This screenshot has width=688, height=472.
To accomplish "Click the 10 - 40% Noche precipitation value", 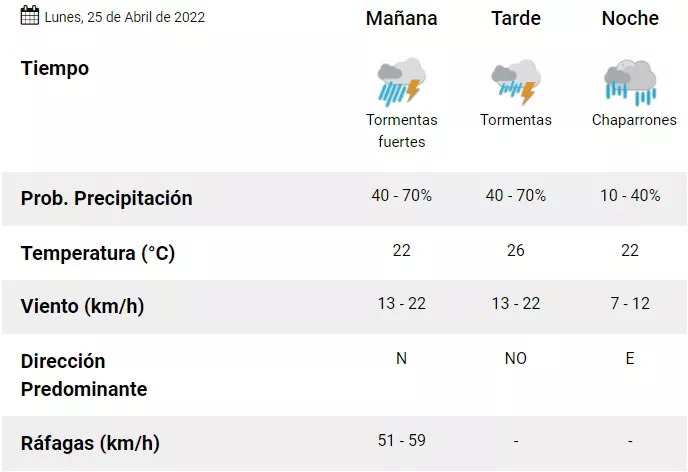I will coord(630,196).
